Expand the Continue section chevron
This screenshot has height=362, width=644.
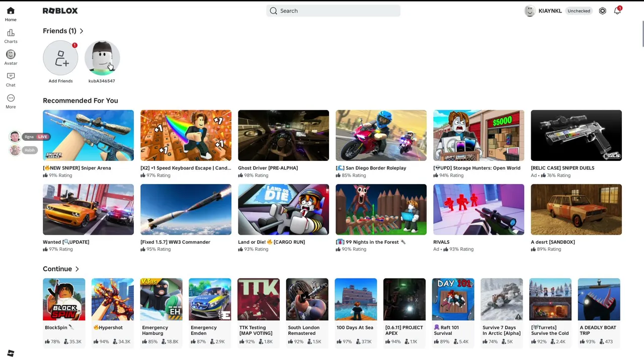pos(77,269)
